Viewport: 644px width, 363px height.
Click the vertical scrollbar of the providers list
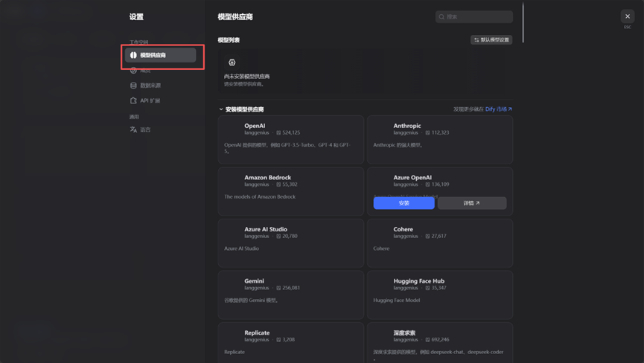(523, 22)
